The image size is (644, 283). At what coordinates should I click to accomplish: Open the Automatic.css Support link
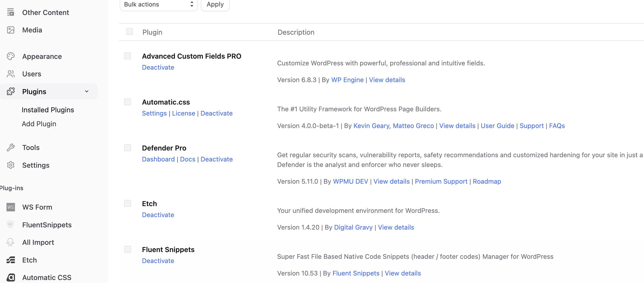[532, 126]
